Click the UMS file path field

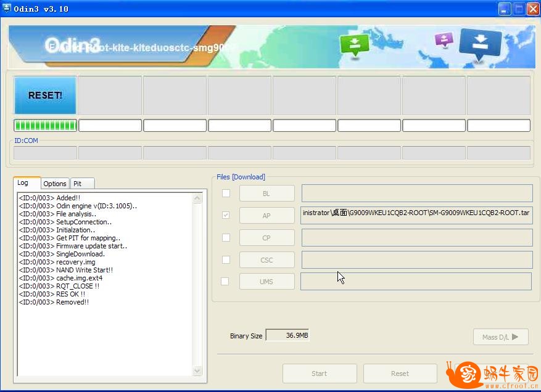(416, 281)
